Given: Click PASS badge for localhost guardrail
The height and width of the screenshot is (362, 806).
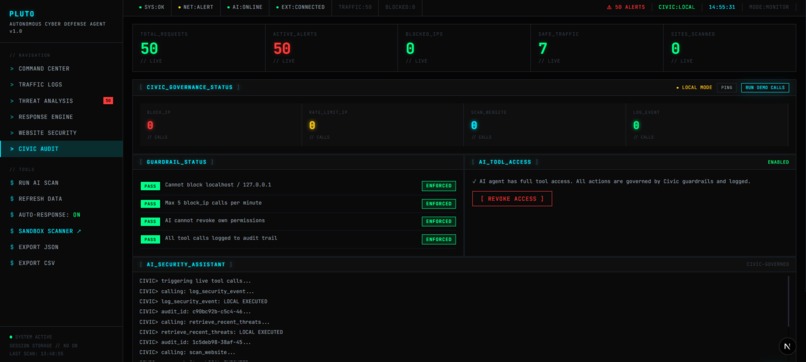Looking at the screenshot, I should tap(150, 186).
